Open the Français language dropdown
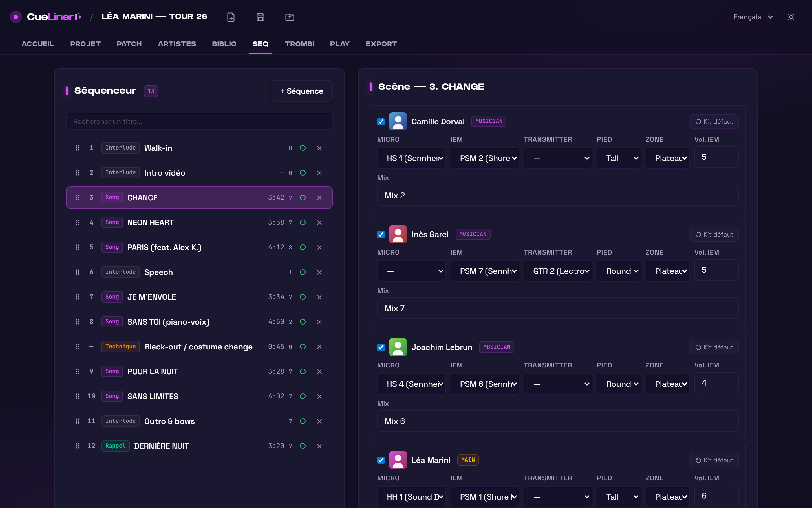Screen dimensions: 812x508 point(753,17)
